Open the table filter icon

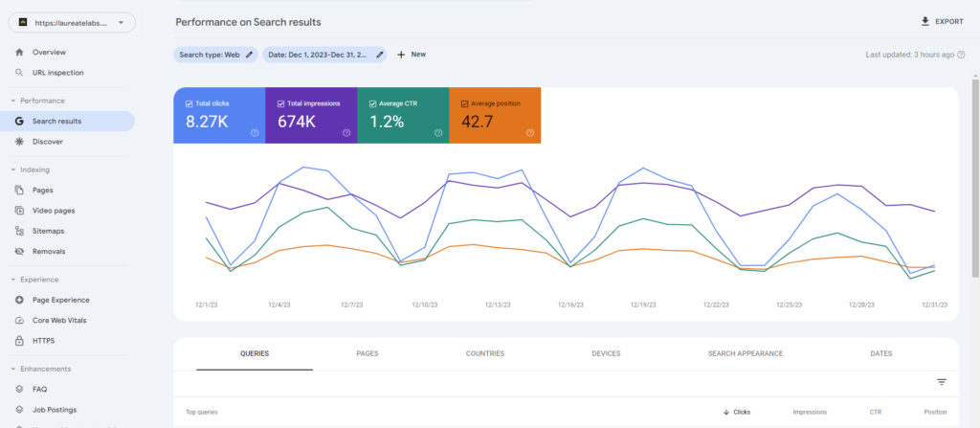[941, 382]
